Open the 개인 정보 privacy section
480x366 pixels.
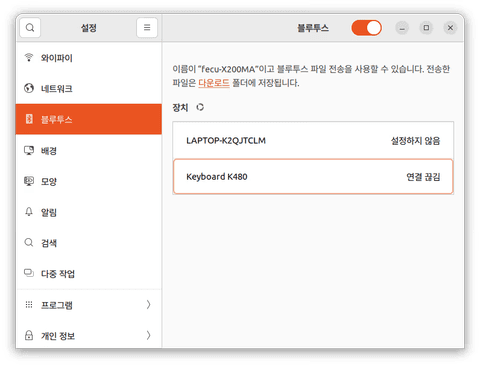(x=89, y=335)
